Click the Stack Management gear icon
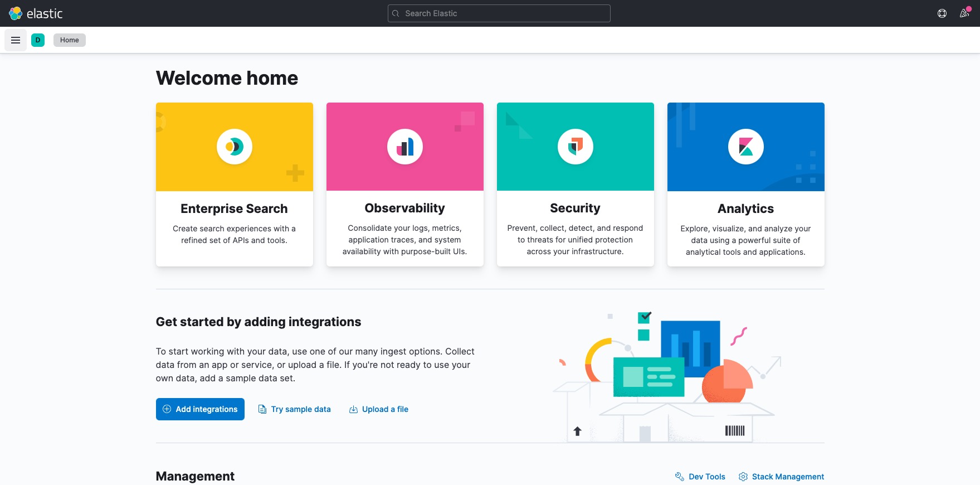Viewport: 980px width, 485px height. (x=743, y=477)
